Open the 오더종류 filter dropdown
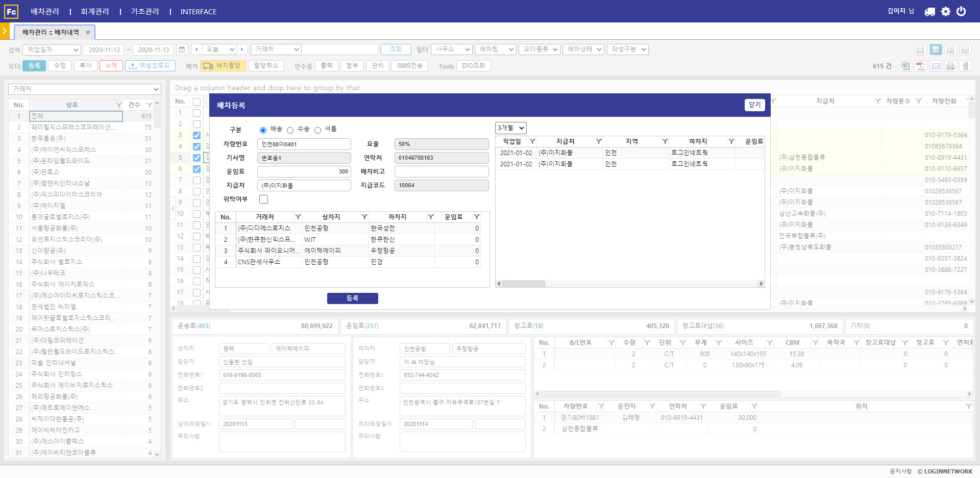Screen dimensions: 980x478 (x=540, y=49)
